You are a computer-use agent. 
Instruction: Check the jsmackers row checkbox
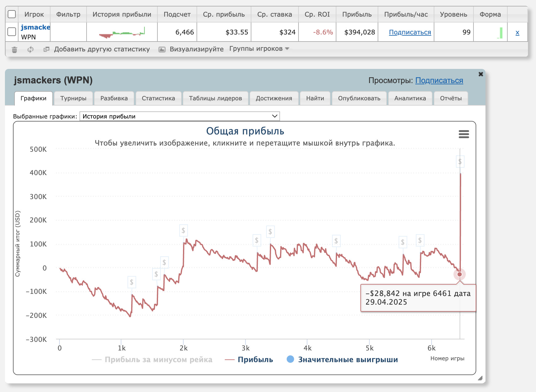coord(12,32)
